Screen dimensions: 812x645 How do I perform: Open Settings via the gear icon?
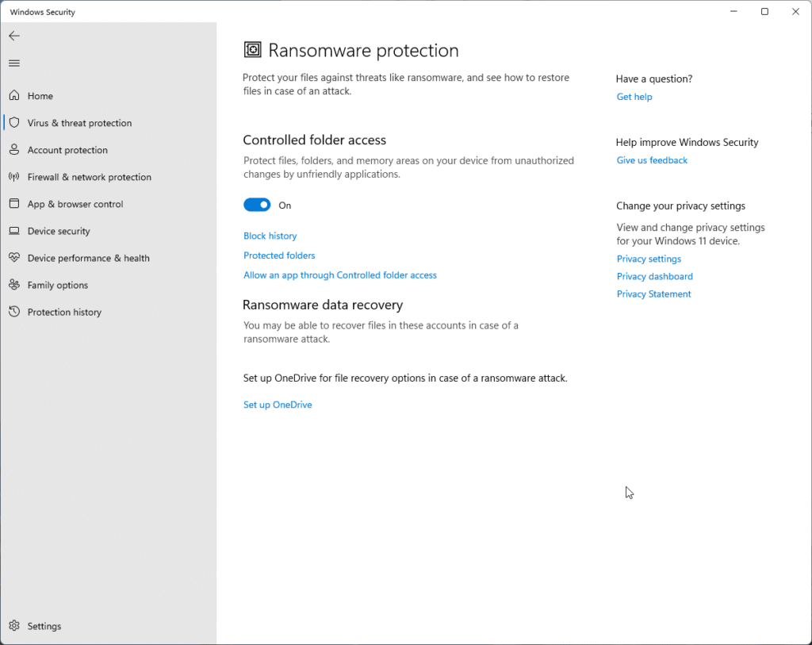coord(14,626)
